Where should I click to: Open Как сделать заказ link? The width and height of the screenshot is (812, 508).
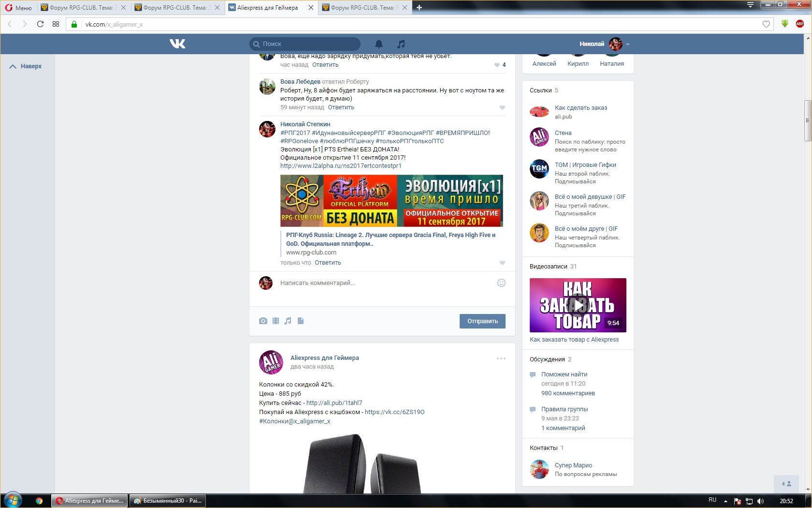coord(581,108)
